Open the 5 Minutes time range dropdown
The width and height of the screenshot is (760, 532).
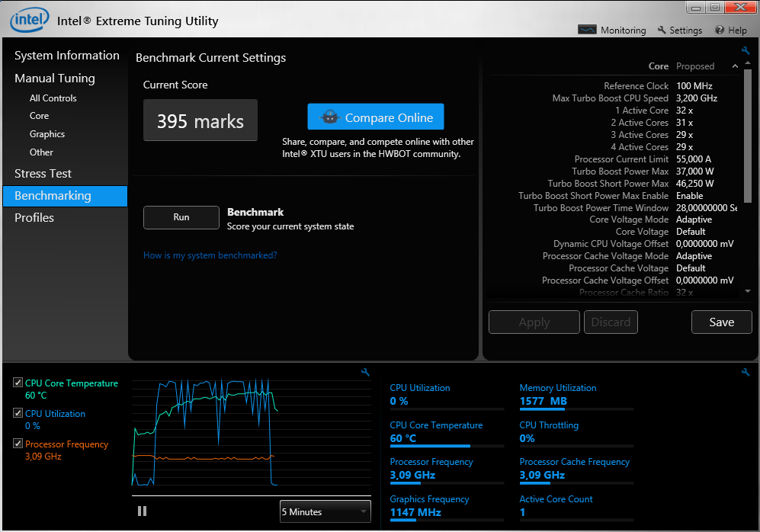click(x=325, y=511)
